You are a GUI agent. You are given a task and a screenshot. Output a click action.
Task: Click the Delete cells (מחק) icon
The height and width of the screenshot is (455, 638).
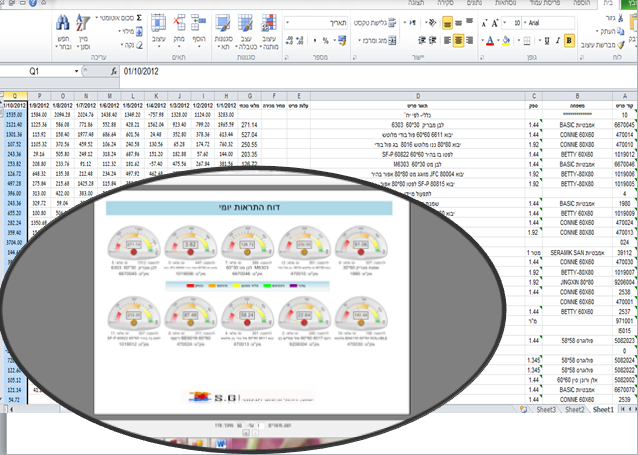pos(179,23)
